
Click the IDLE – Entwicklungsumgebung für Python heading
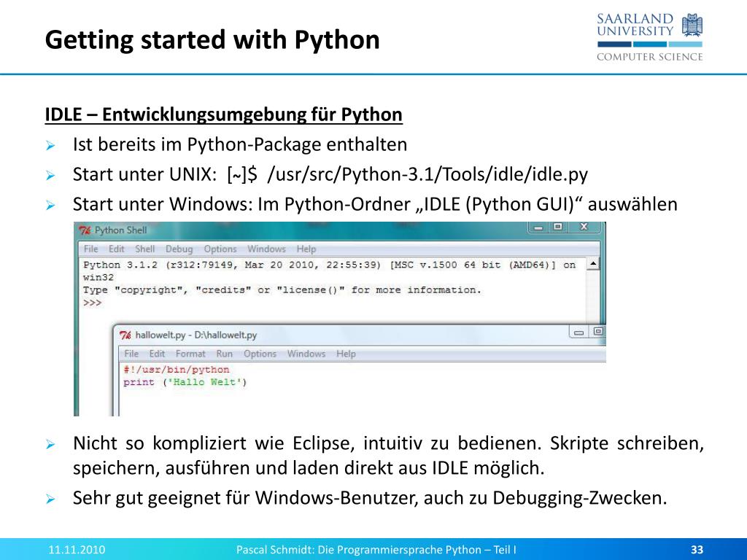point(223,114)
